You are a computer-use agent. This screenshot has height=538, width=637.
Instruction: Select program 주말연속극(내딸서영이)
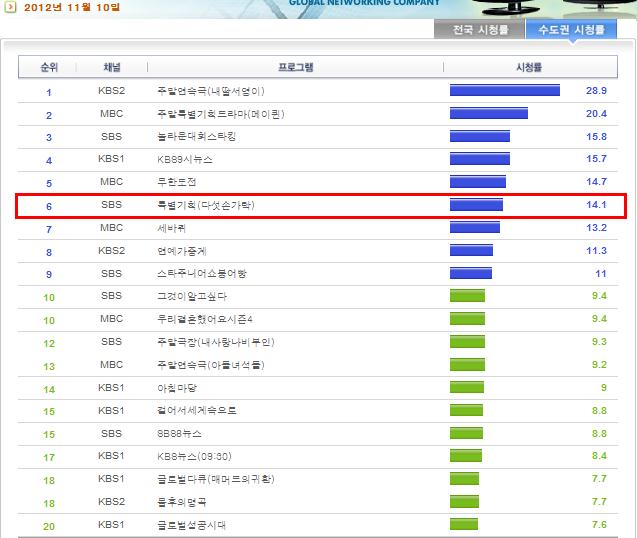pyautogui.click(x=211, y=91)
